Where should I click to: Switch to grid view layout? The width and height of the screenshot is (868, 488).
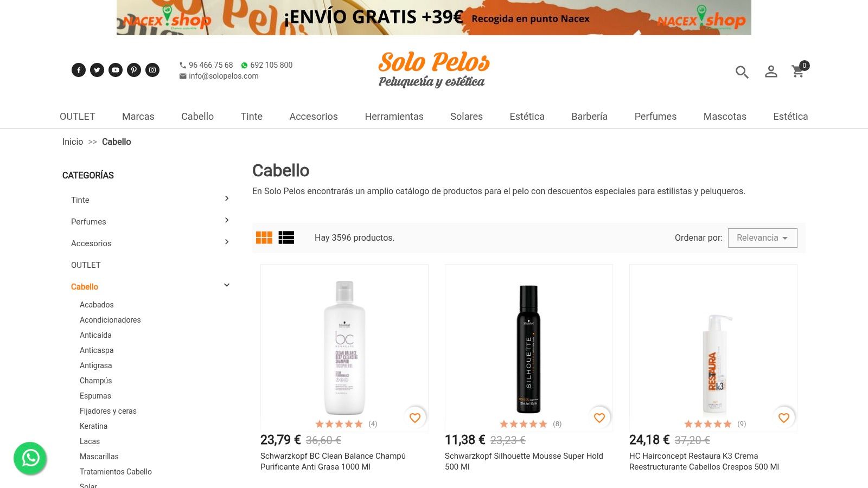point(264,237)
